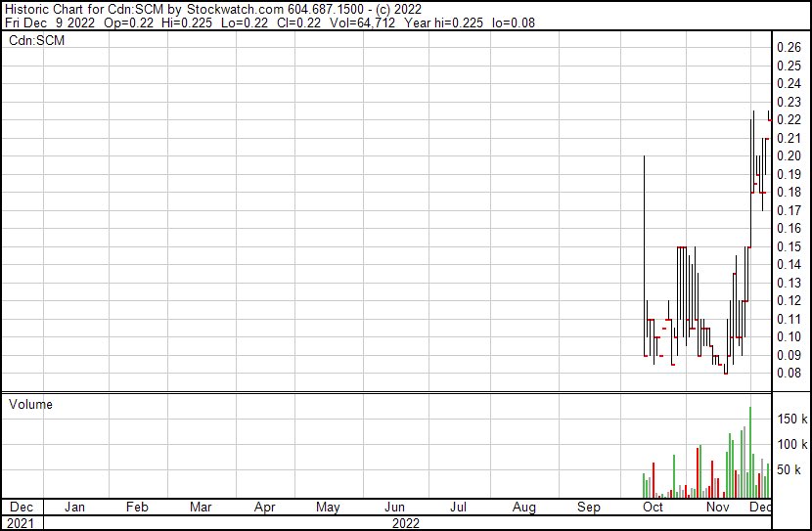The width and height of the screenshot is (812, 531).
Task: Click the 'Year hi=0.225' text
Action: point(443,22)
